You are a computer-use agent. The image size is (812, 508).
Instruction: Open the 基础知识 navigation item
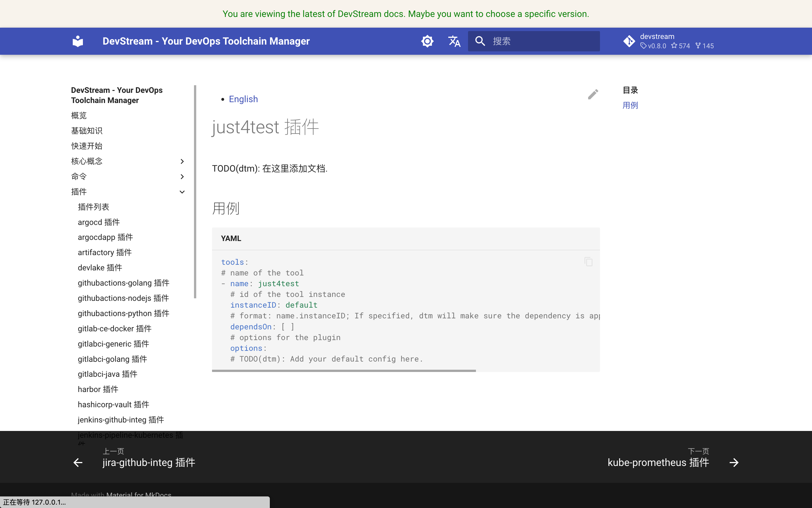[87, 131]
